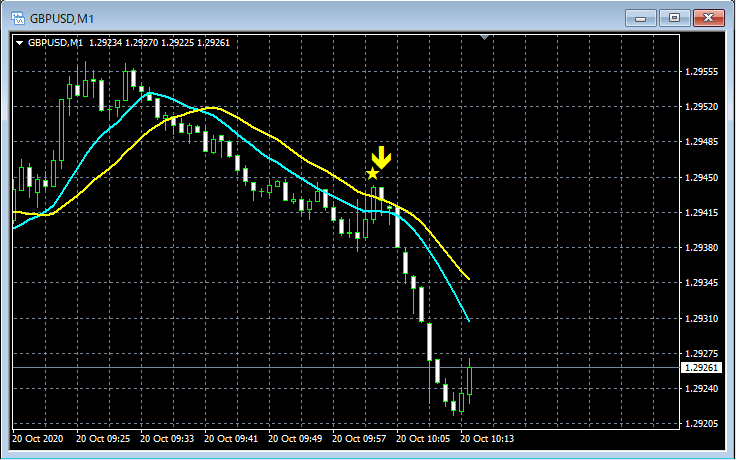
Task: Click the 20 Oct 09:49 time label
Action: click(x=295, y=439)
